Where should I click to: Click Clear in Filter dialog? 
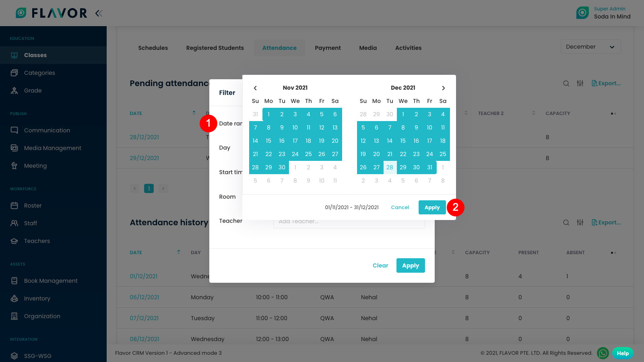380,265
